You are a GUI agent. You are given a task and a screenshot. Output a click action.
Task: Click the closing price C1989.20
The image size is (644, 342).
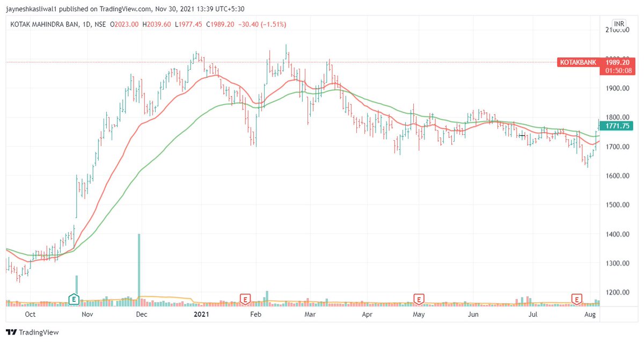pos(220,25)
